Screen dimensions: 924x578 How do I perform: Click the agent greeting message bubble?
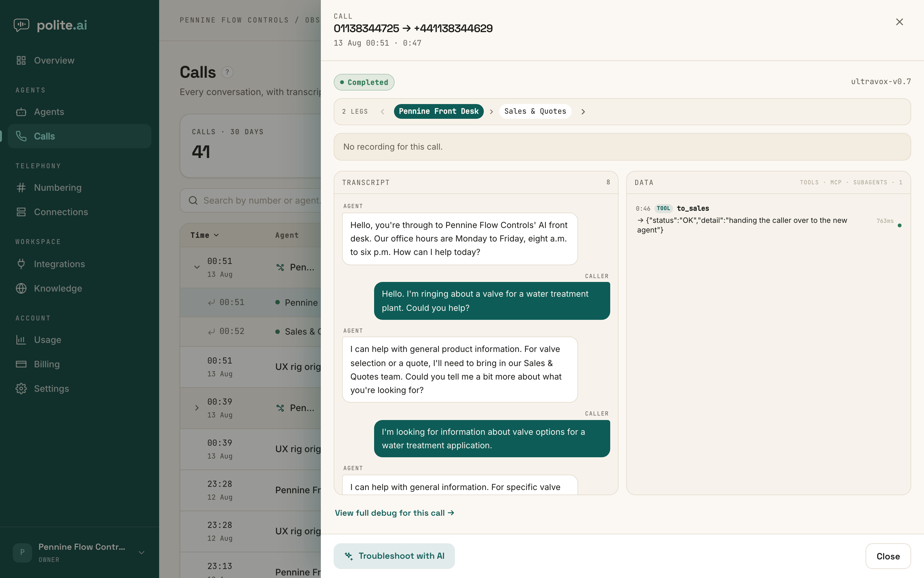(x=460, y=239)
